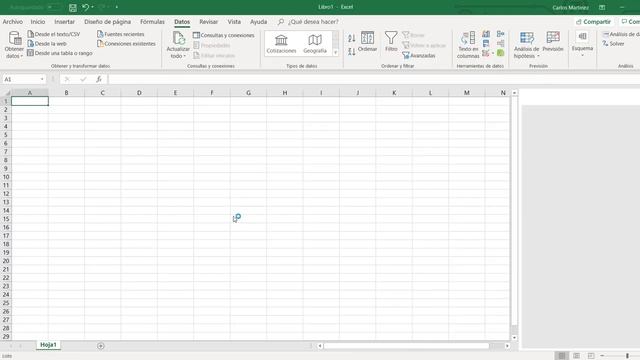This screenshot has height=360, width=640.
Task: Add a new sheet with plus button
Action: pos(100,346)
